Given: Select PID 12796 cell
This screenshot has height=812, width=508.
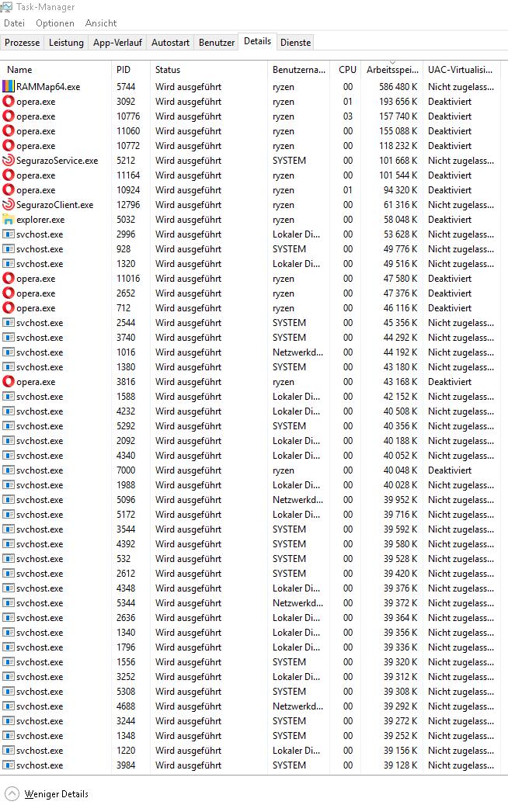Looking at the screenshot, I should pyautogui.click(x=128, y=205).
